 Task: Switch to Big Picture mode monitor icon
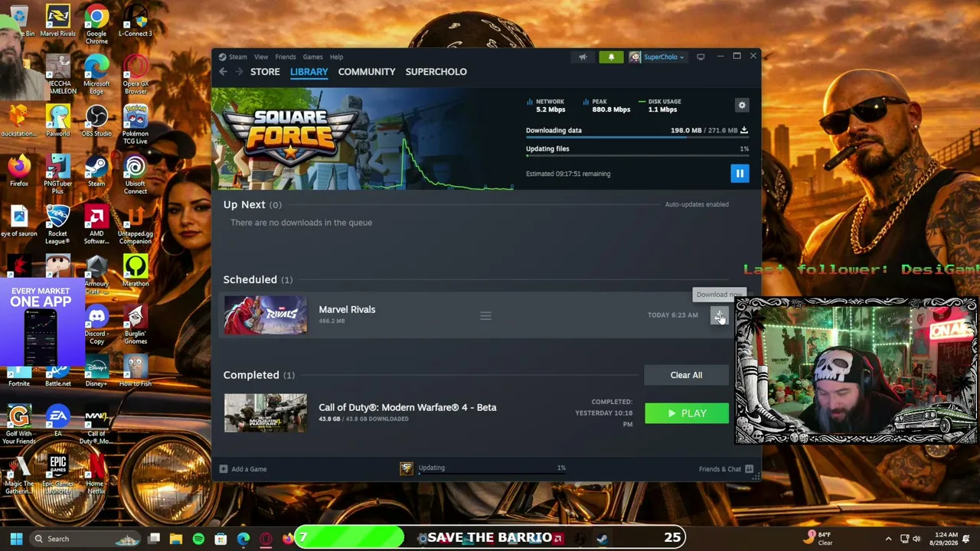(701, 57)
